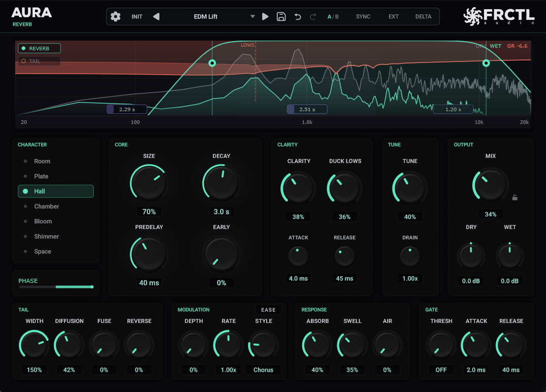Click the DECAY knob
The width and height of the screenshot is (546, 392).
[x=221, y=183]
